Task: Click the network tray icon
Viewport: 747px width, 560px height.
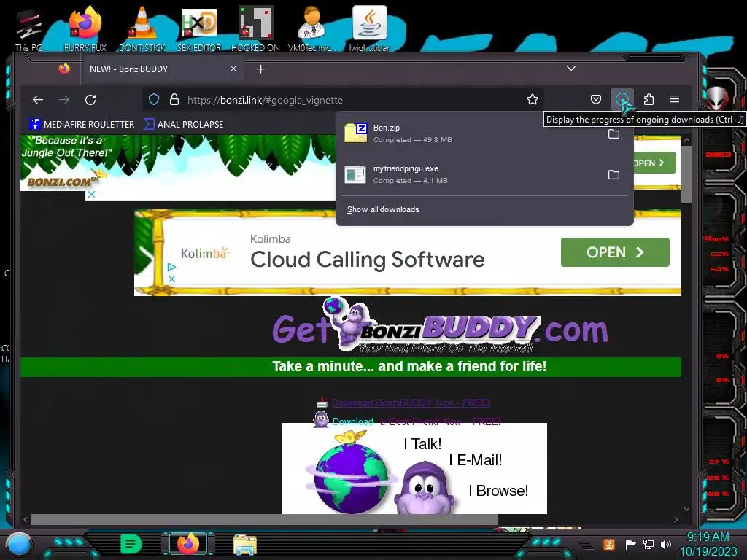Action: point(649,544)
